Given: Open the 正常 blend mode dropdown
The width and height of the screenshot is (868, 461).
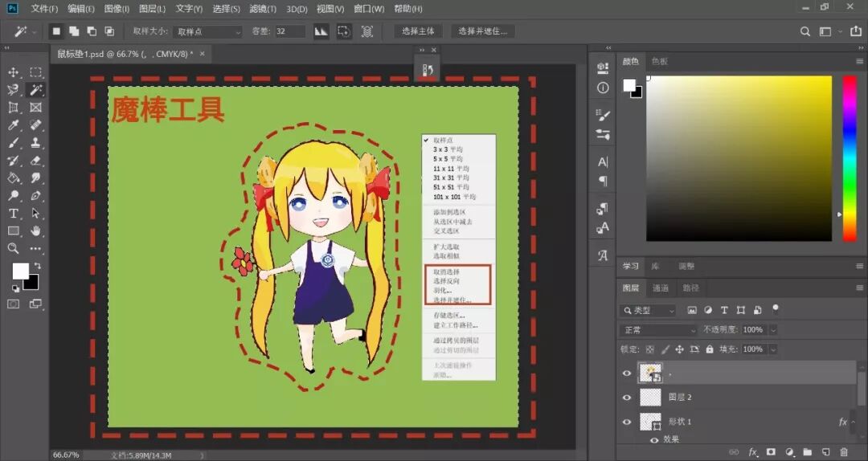Looking at the screenshot, I should 659,330.
